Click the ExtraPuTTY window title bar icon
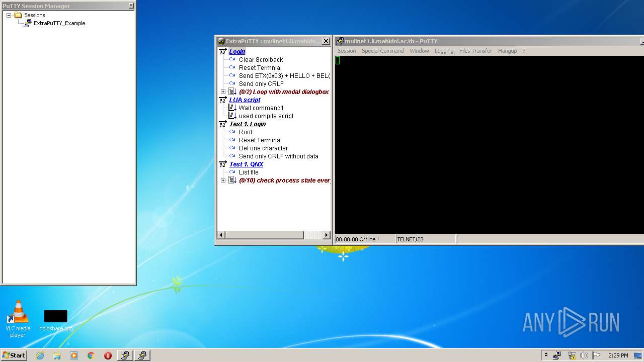 point(221,41)
